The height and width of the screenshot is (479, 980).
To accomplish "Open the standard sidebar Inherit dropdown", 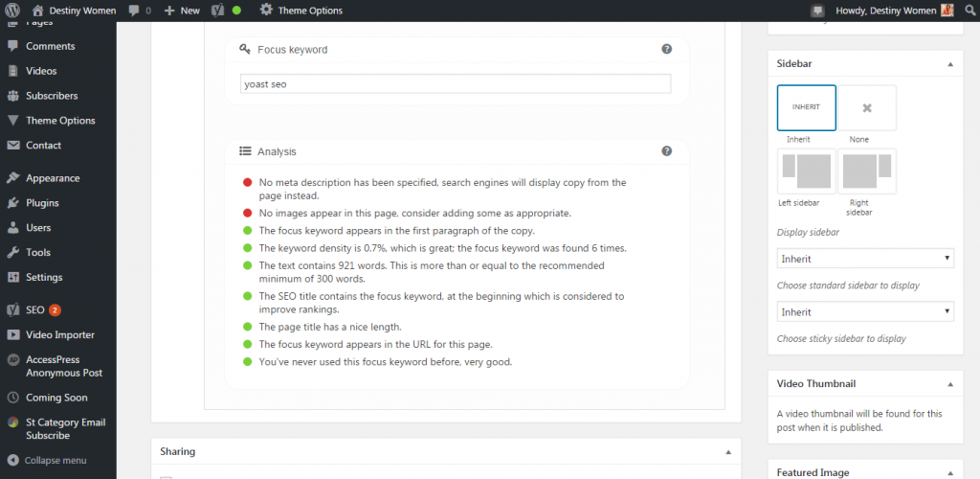I will pyautogui.click(x=865, y=259).
